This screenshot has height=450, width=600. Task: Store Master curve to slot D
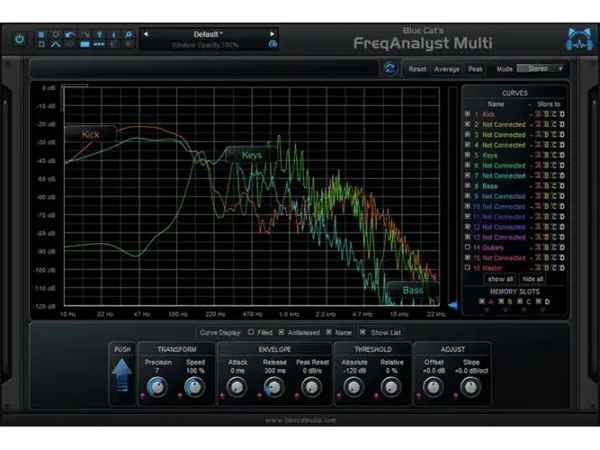(562, 268)
